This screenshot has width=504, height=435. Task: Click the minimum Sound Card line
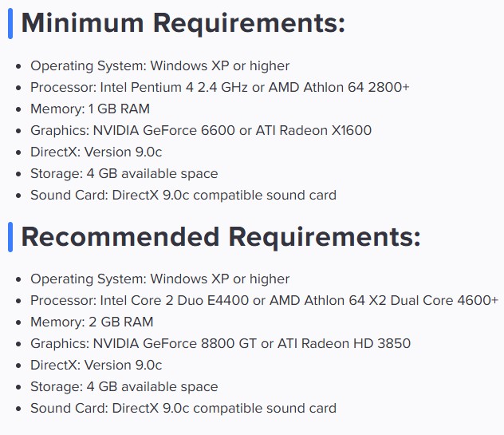pyautogui.click(x=183, y=196)
